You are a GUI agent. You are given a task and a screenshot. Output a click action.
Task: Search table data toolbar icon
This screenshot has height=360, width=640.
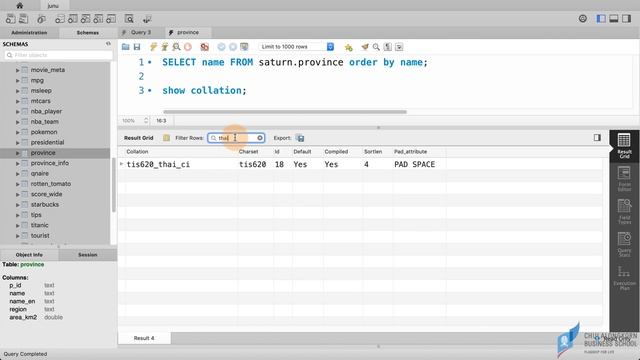(129, 19)
